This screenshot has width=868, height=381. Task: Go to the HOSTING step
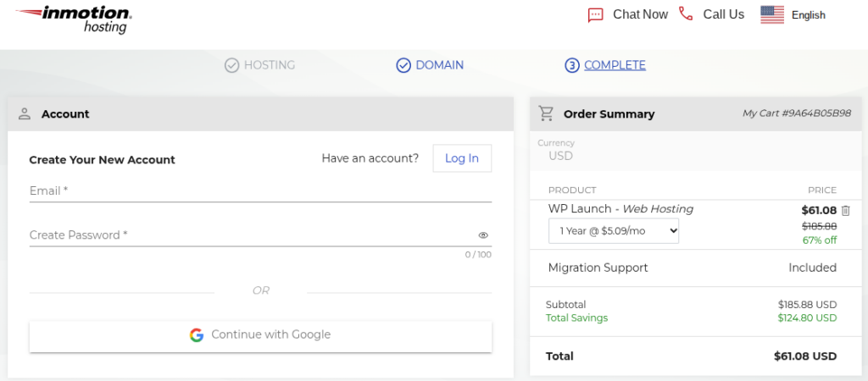pos(270,65)
